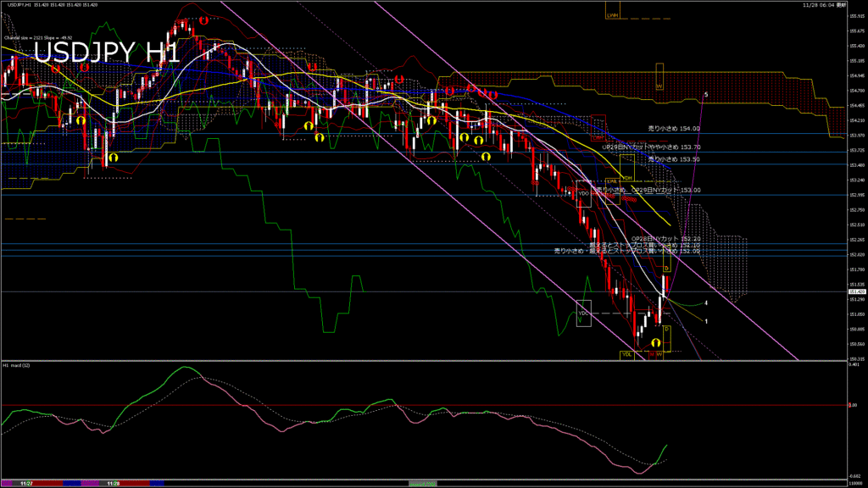Click price axis value 152.750
This screenshot has height=488, width=868.
click(x=856, y=210)
